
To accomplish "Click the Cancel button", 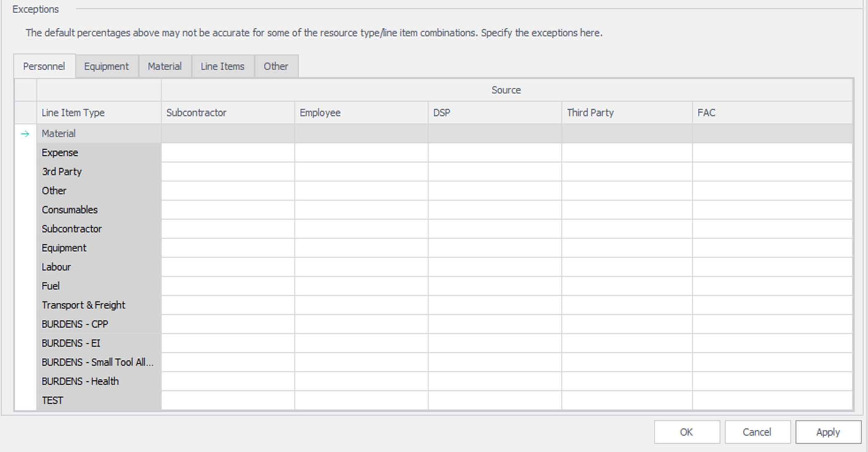I will coord(756,432).
